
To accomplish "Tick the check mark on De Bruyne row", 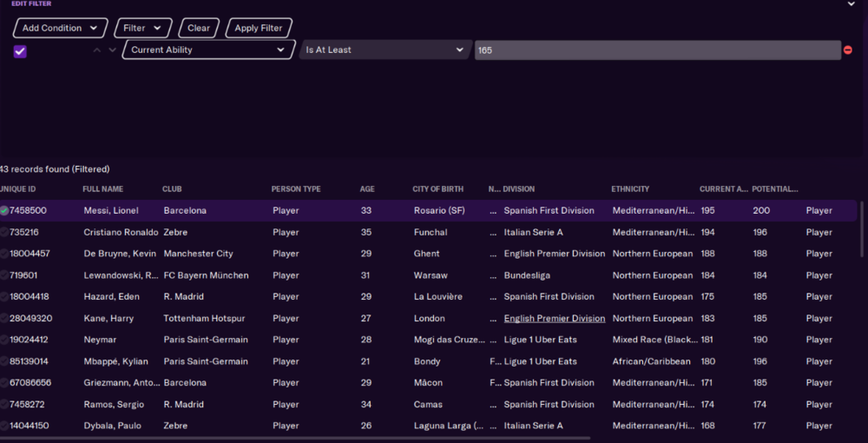I will [x=4, y=254].
